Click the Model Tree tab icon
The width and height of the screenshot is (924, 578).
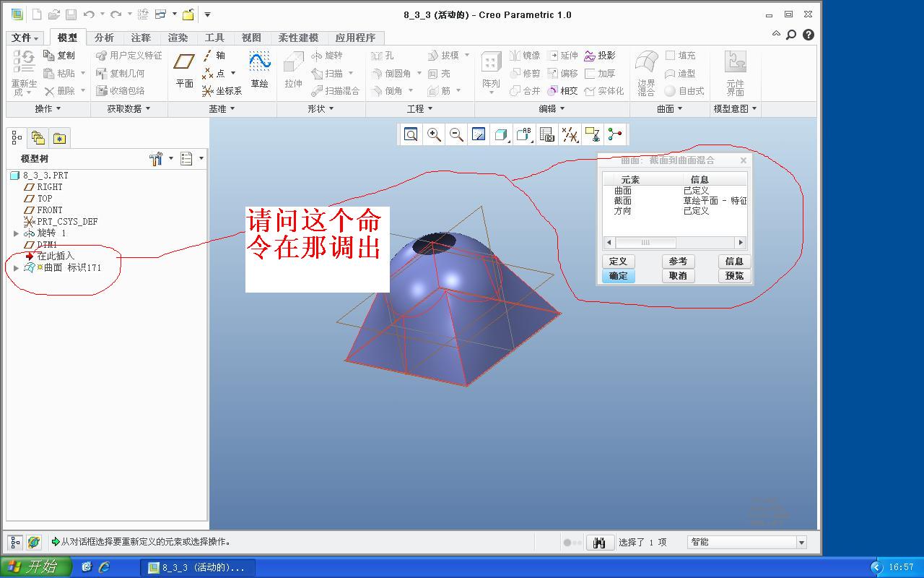coord(17,137)
